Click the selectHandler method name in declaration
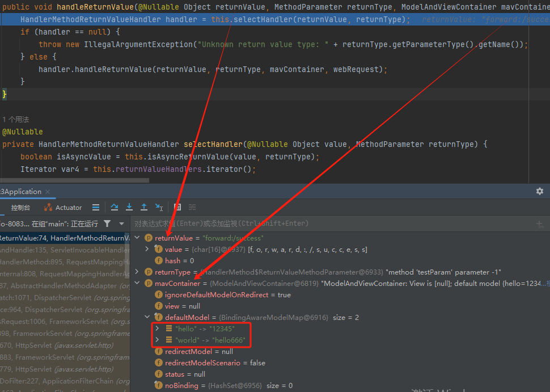Viewport: 550px width, 392px height. [x=213, y=144]
